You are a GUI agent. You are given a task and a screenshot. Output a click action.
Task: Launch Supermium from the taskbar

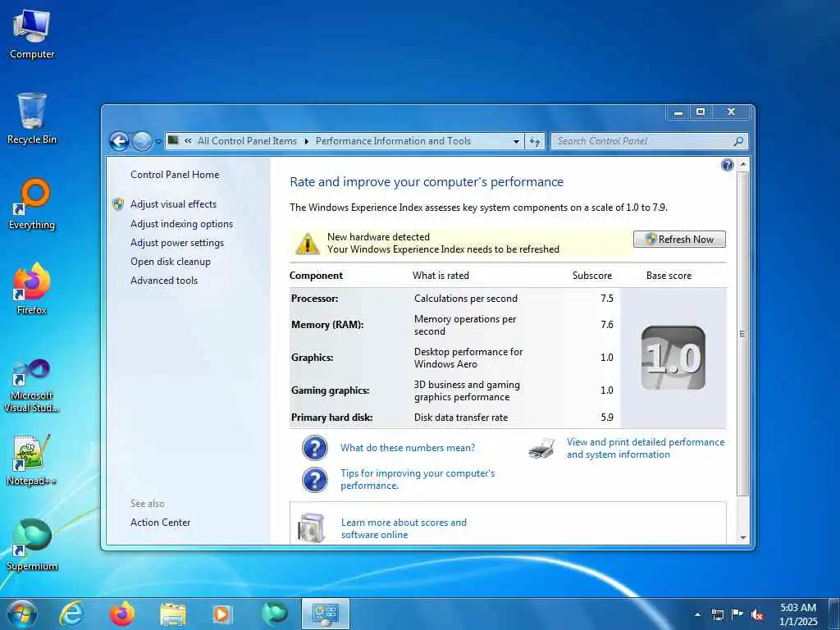(274, 614)
